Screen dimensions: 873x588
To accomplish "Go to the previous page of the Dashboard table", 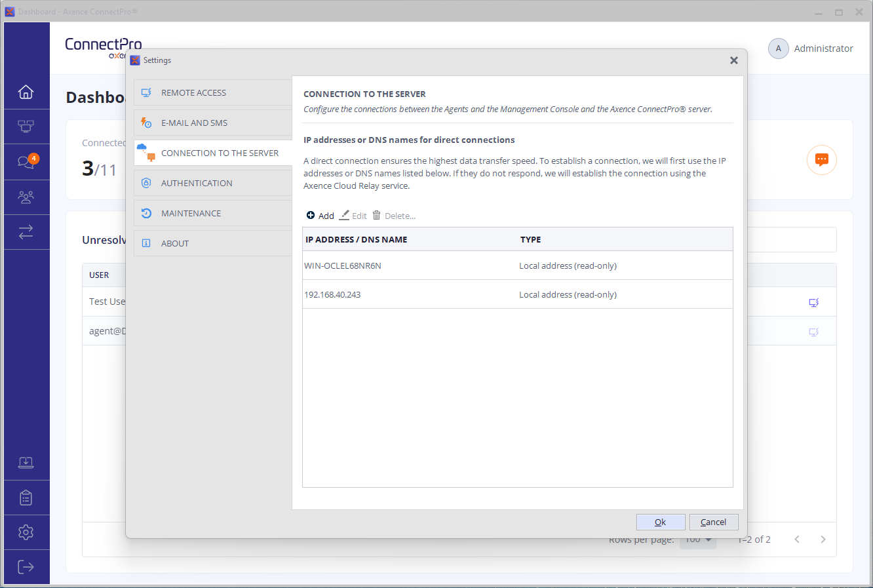I will point(797,539).
